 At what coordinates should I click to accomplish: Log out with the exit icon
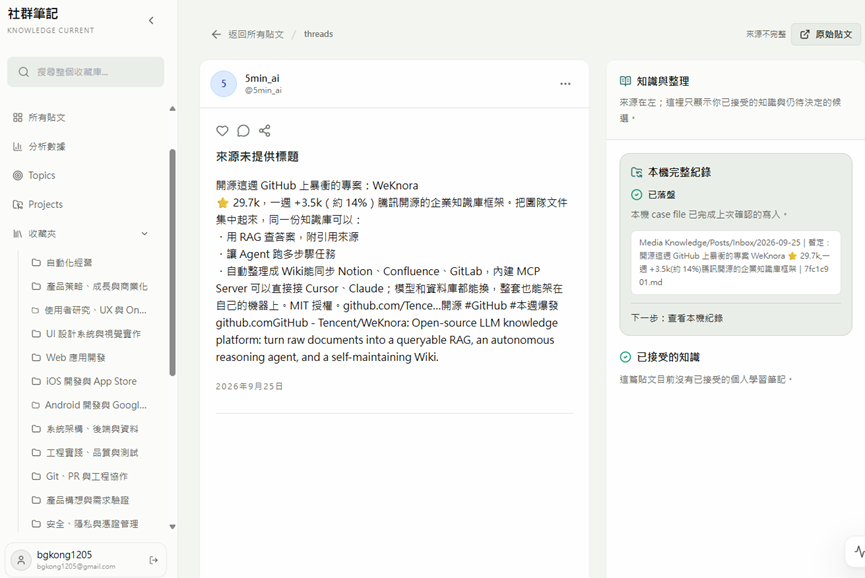[154, 560]
